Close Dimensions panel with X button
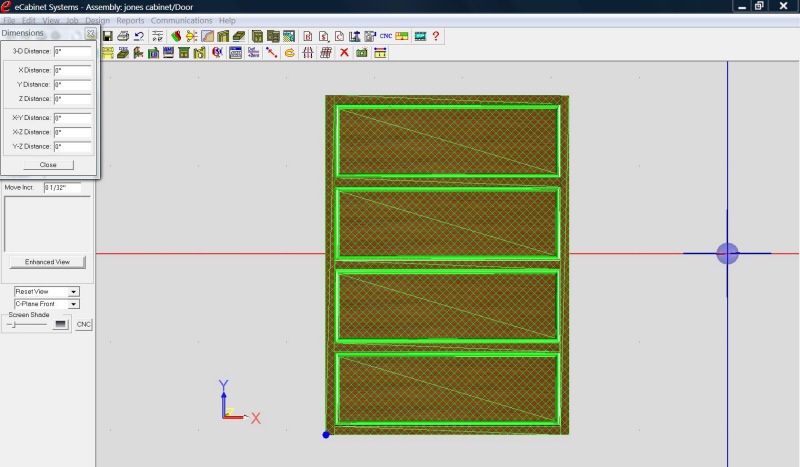 (x=90, y=33)
